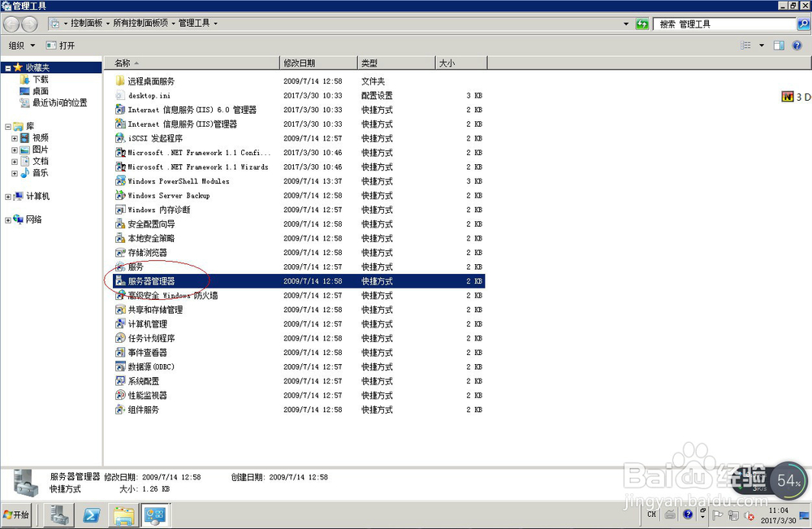Image resolution: width=812 pixels, height=529 pixels.
Task: Click the 搜索 管理工具 search box
Action: (x=725, y=24)
